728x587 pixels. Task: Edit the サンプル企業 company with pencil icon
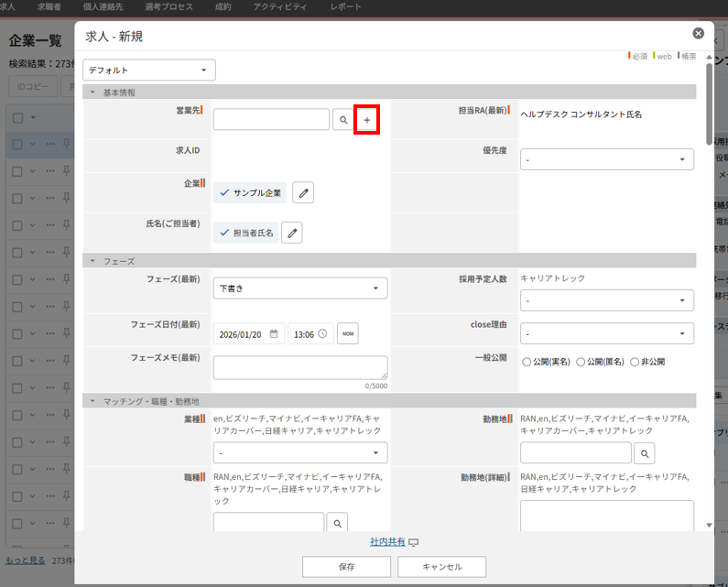coord(303,192)
